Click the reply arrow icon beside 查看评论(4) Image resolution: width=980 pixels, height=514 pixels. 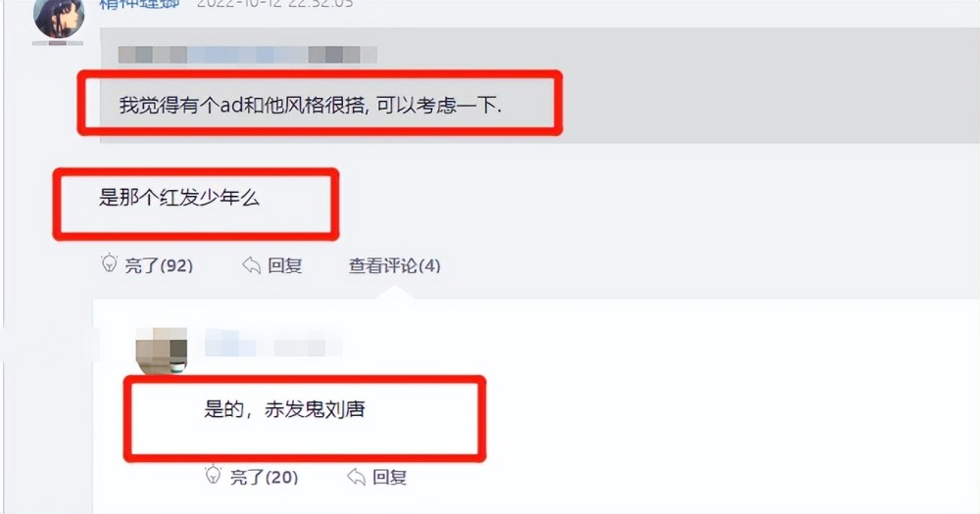pyautogui.click(x=251, y=265)
